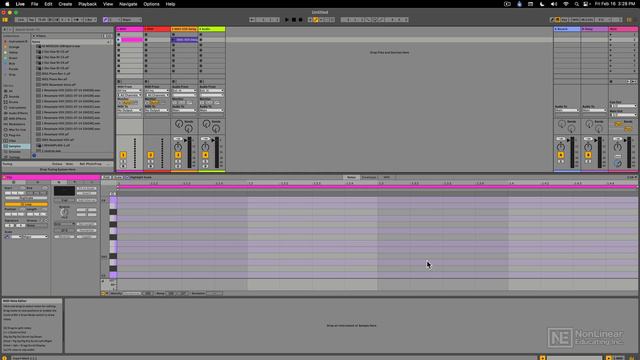Open MIDI To dropdown on track 1
Image resolution: width=640 pixels, height=360 pixels.
click(x=129, y=110)
